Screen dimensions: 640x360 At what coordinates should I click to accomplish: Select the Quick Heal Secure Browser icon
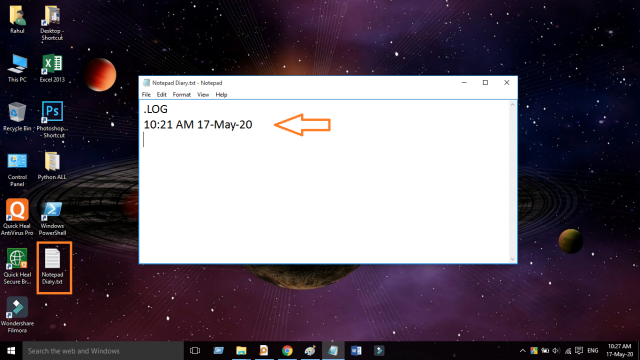pyautogui.click(x=17, y=267)
